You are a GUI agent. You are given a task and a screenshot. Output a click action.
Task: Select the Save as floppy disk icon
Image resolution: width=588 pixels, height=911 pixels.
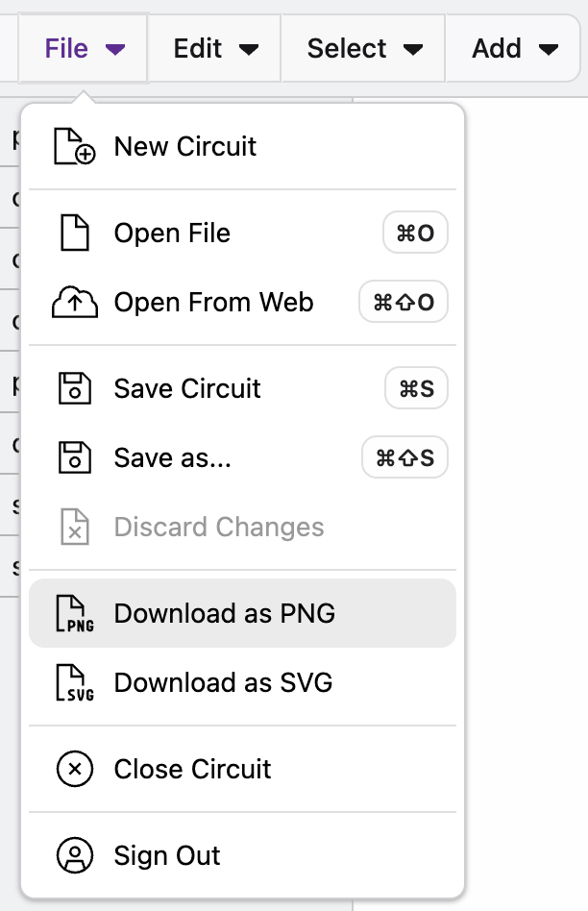click(74, 457)
